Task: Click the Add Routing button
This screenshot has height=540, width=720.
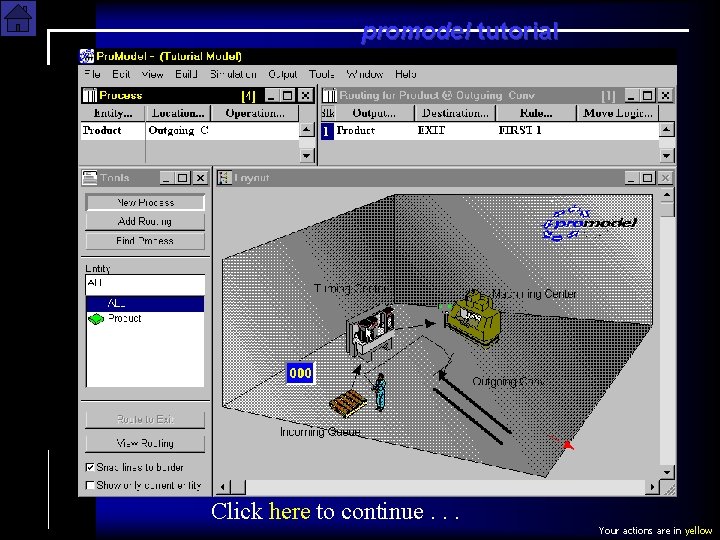Action: [x=145, y=222]
